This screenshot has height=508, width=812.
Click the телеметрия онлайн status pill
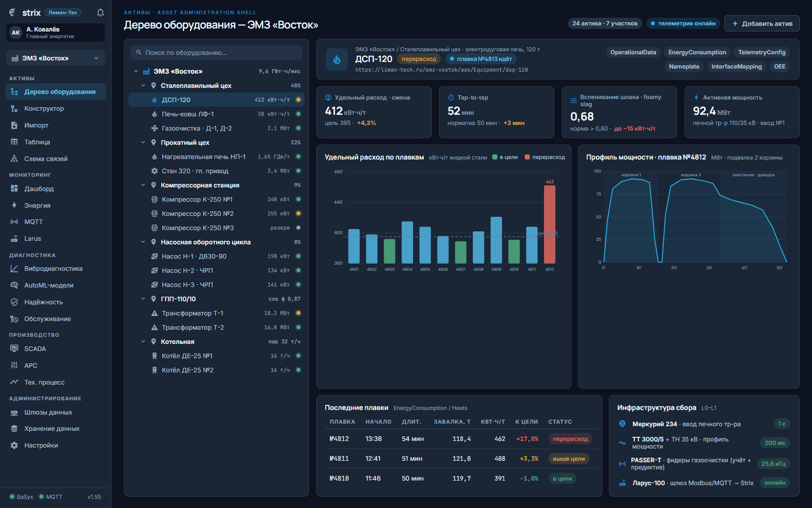683,23
